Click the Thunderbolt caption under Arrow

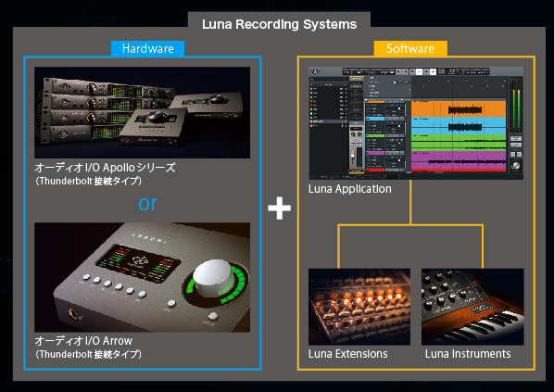click(x=88, y=354)
